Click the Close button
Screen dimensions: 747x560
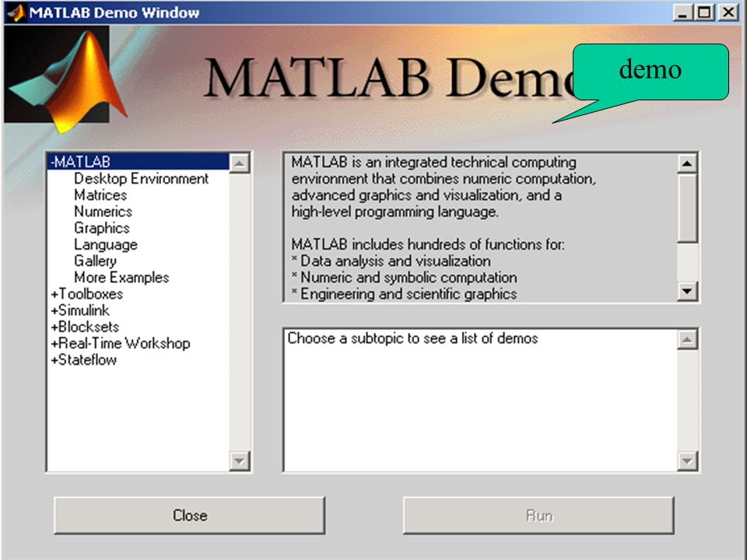coord(190,515)
